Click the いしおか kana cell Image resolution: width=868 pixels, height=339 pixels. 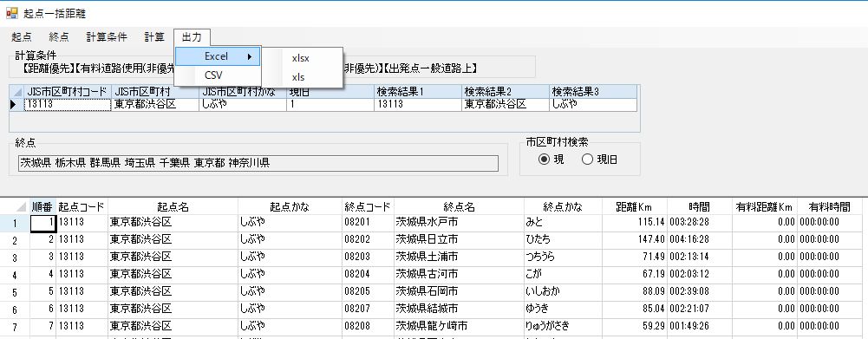click(x=563, y=291)
